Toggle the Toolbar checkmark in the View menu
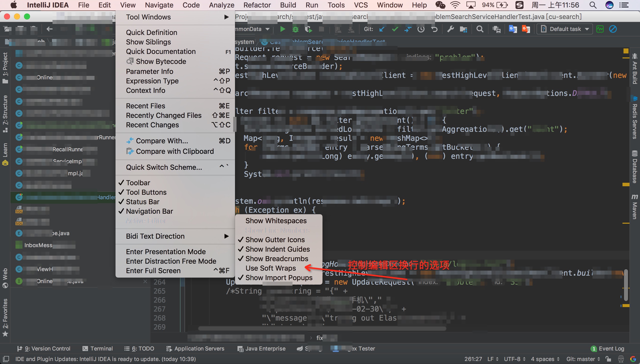The image size is (640, 364). tap(175, 183)
